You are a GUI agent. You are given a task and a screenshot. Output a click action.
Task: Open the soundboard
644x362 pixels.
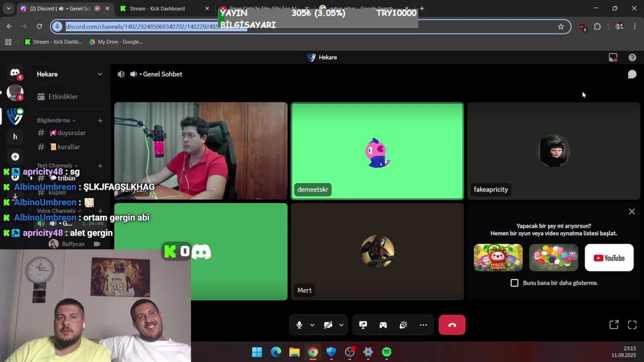point(403,325)
